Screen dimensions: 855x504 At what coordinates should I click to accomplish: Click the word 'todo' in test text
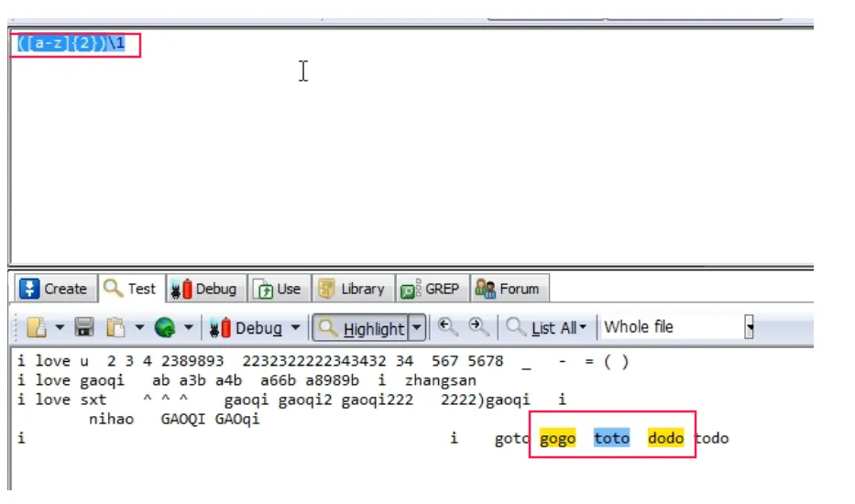point(711,438)
